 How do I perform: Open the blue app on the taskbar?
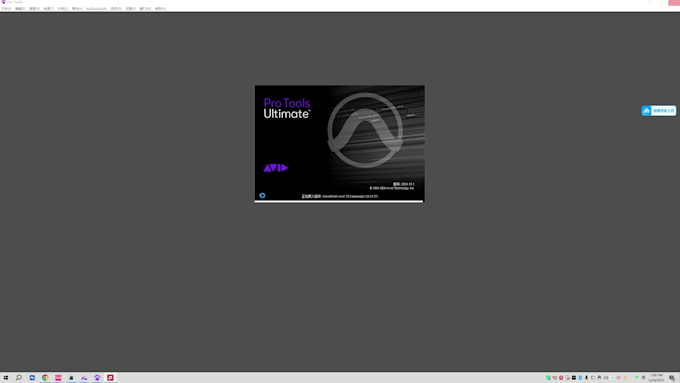point(32,378)
